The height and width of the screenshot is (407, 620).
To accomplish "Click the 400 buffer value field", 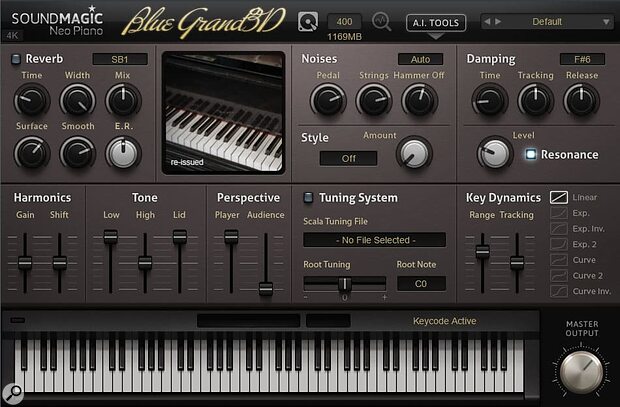I will click(x=344, y=21).
